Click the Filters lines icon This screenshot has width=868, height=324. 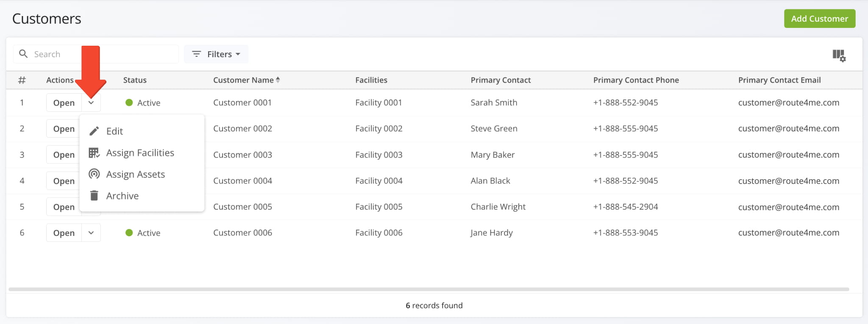coord(196,54)
